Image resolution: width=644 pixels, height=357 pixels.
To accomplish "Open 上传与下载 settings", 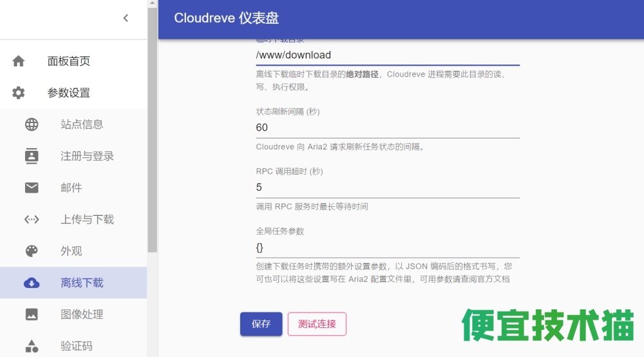I will tap(73, 219).
